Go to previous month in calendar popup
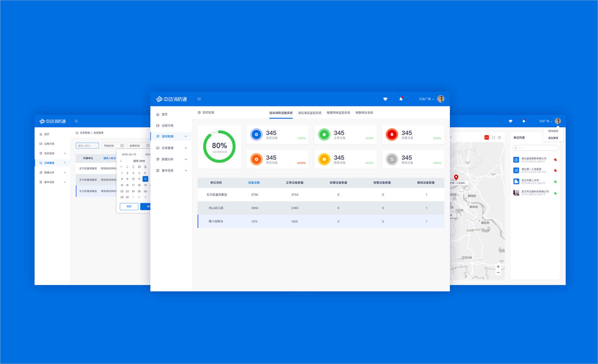 [121, 161]
